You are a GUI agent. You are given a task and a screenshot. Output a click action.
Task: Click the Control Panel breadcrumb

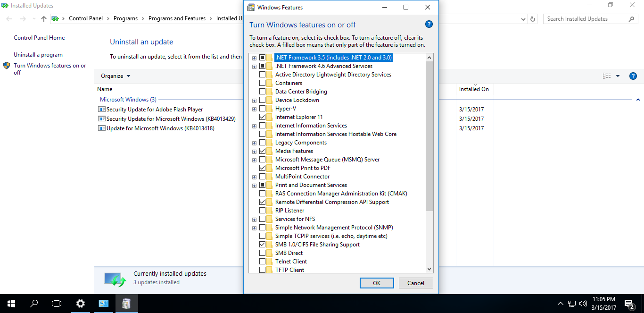(x=87, y=18)
